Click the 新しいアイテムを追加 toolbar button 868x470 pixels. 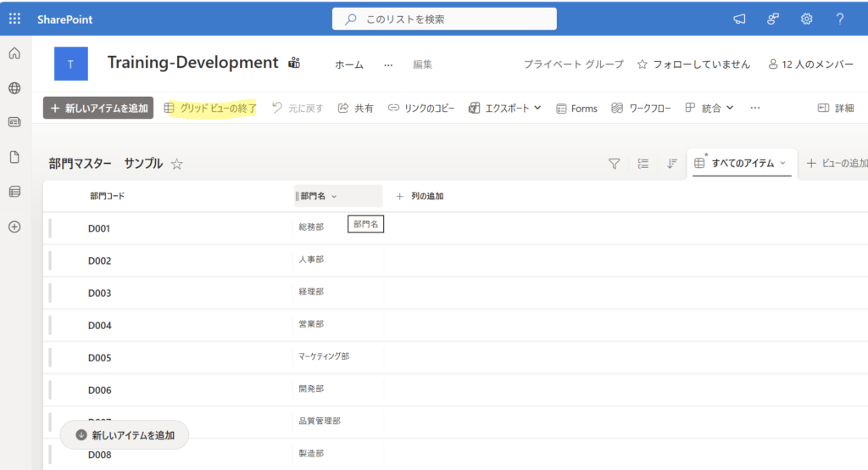[x=98, y=108]
